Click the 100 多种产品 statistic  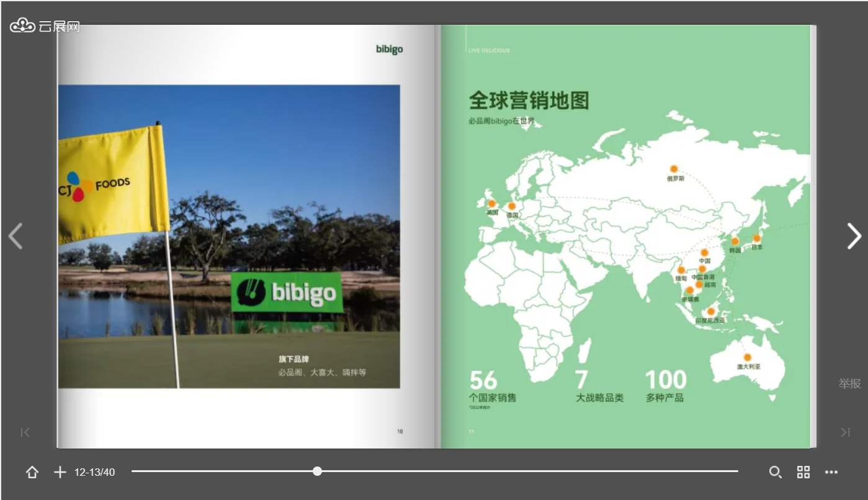point(666,386)
